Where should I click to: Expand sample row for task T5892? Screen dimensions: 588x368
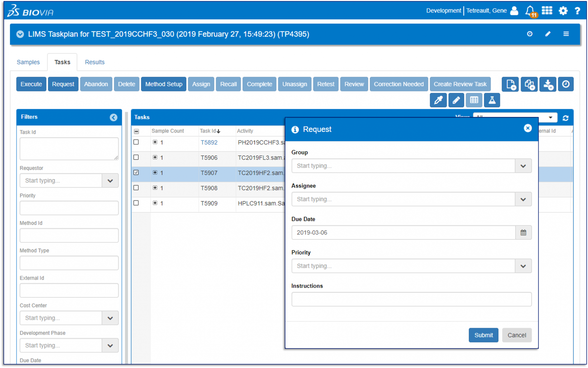155,142
